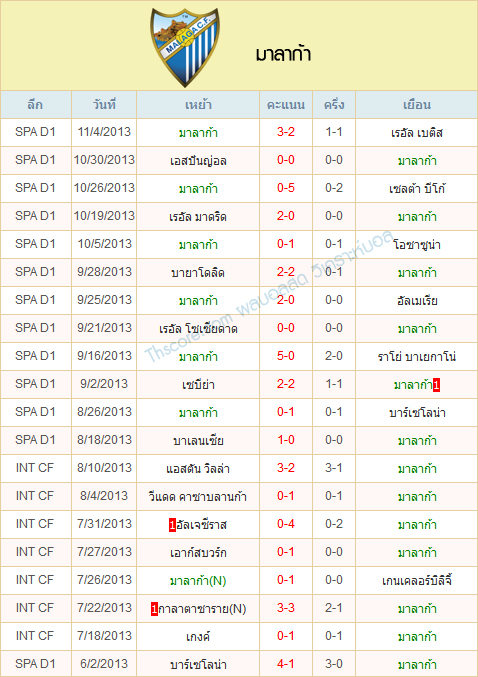The image size is (478, 677).
Task: Click score 2-0 in the เรอัล มาดริด row
Action: coord(286,216)
